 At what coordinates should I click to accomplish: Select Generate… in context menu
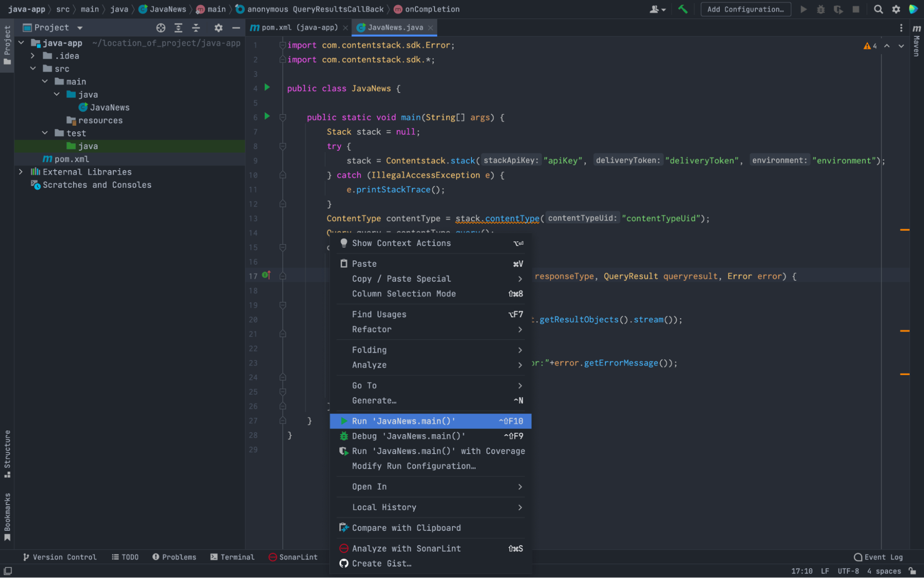click(x=430, y=401)
